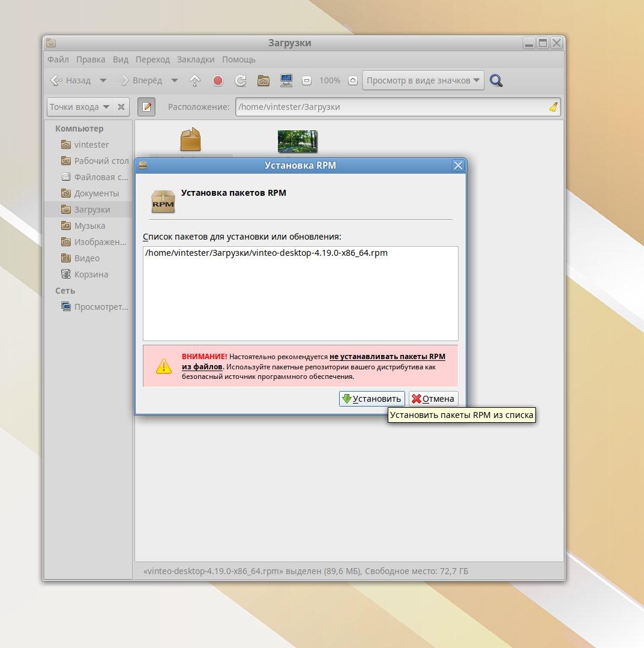644x648 pixels.
Task: Select the vinteo-desktop rpm entry in the package list
Action: point(266,253)
